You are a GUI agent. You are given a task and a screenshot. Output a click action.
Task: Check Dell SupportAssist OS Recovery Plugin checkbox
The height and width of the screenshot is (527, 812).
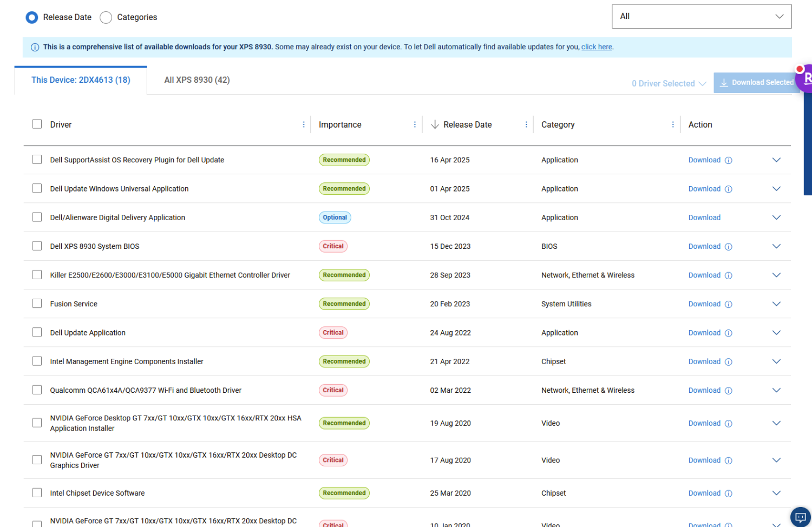tap(37, 160)
